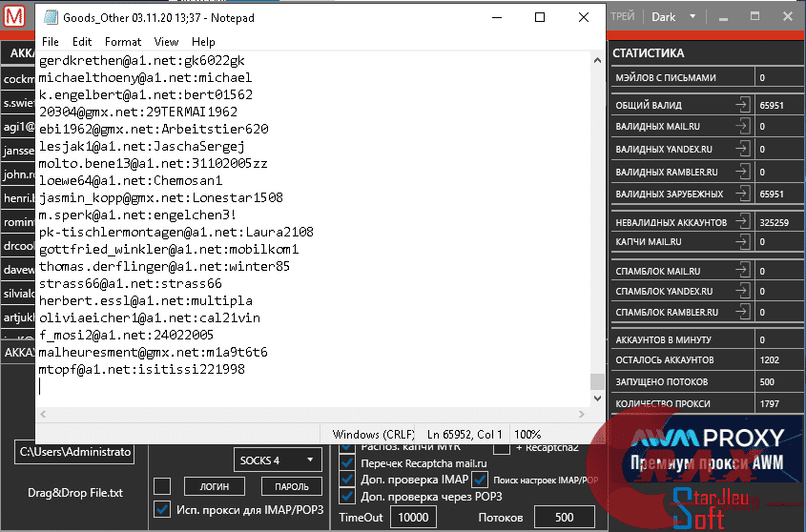Toggle Исп. прокси для IMAP/POP3 checkbox
Image resolution: width=806 pixels, height=532 pixels.
(x=162, y=509)
